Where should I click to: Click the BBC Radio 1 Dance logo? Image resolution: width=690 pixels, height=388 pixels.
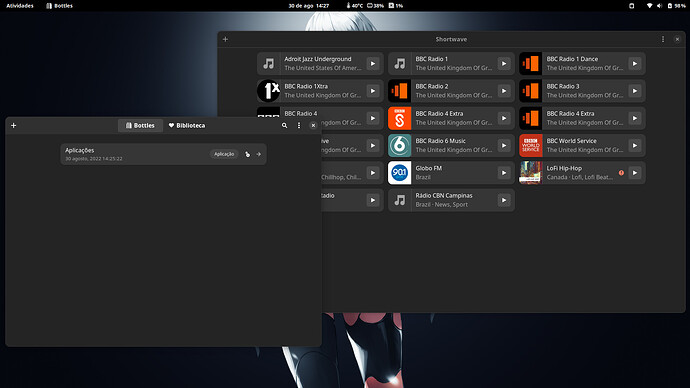pos(531,64)
